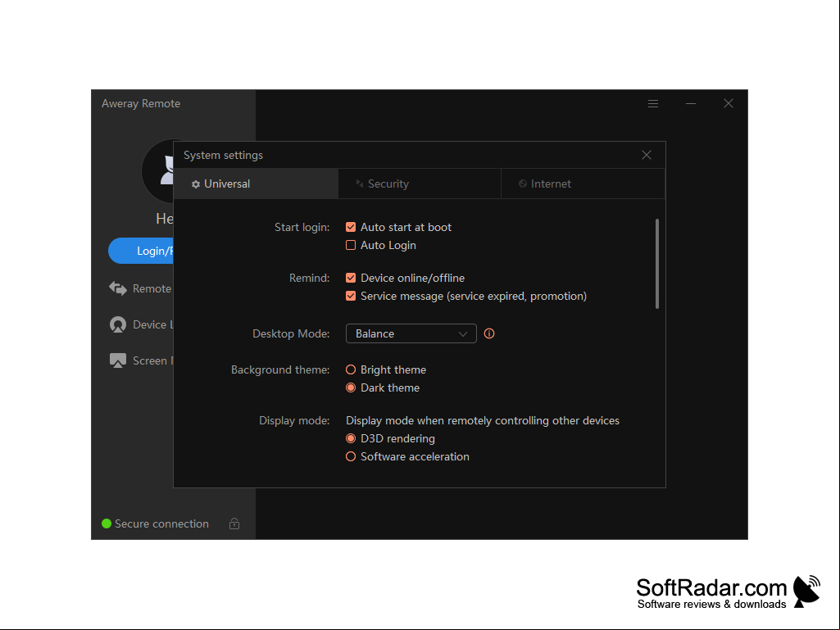This screenshot has width=840, height=630.
Task: Disable Auto start at boot
Action: tap(351, 227)
